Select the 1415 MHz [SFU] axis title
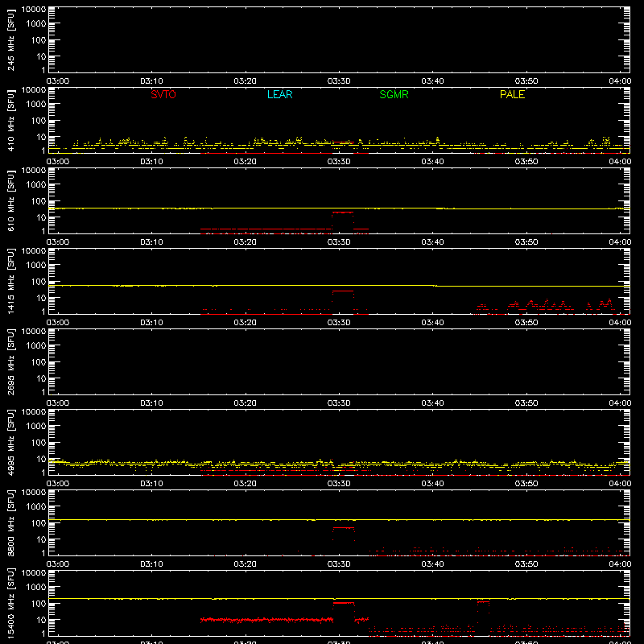The width and height of the screenshot is (644, 644). 10,281
